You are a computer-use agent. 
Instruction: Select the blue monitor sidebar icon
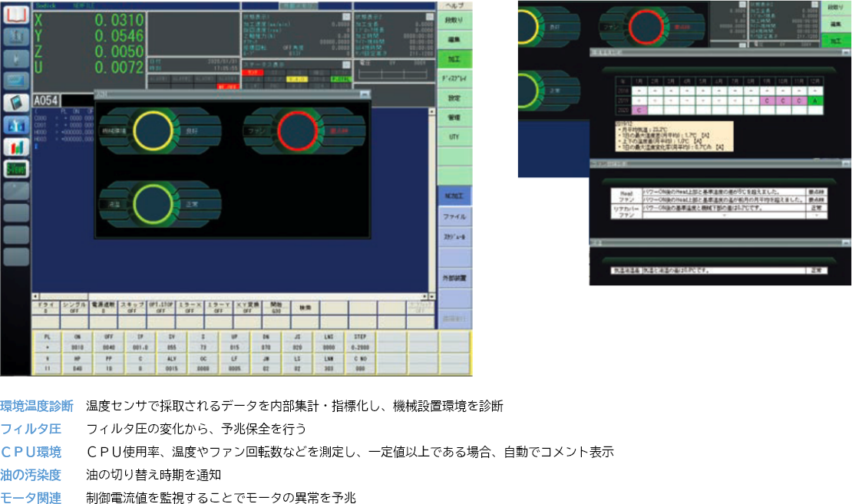pos(16,81)
